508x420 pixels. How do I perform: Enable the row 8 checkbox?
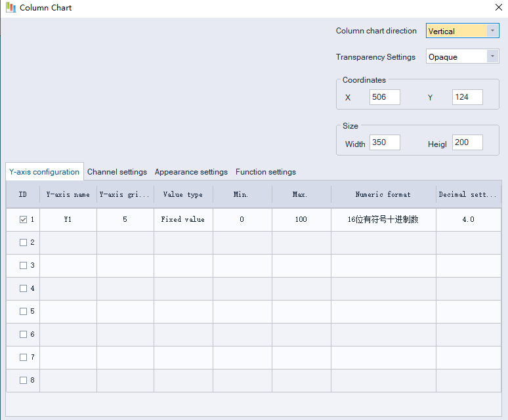[24, 381]
